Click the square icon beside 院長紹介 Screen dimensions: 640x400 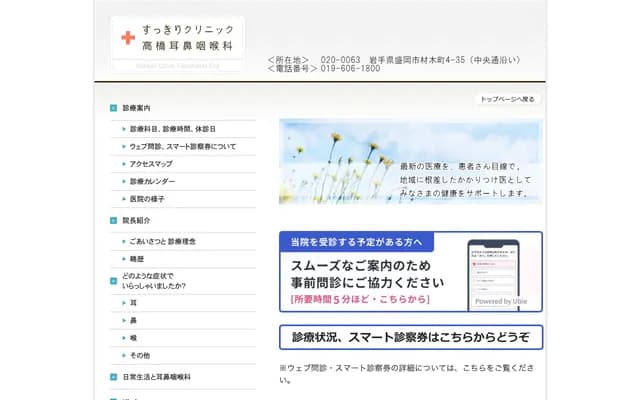pyautogui.click(x=114, y=220)
